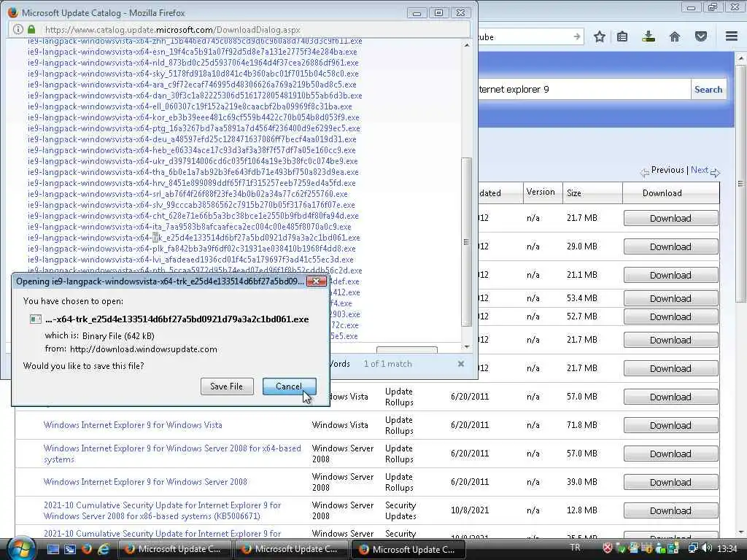
Task: Click the green padlock security icon
Action: click(31, 29)
